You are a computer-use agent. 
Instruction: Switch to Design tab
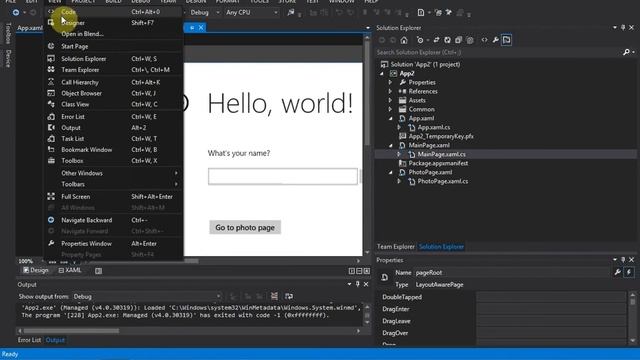(36, 270)
